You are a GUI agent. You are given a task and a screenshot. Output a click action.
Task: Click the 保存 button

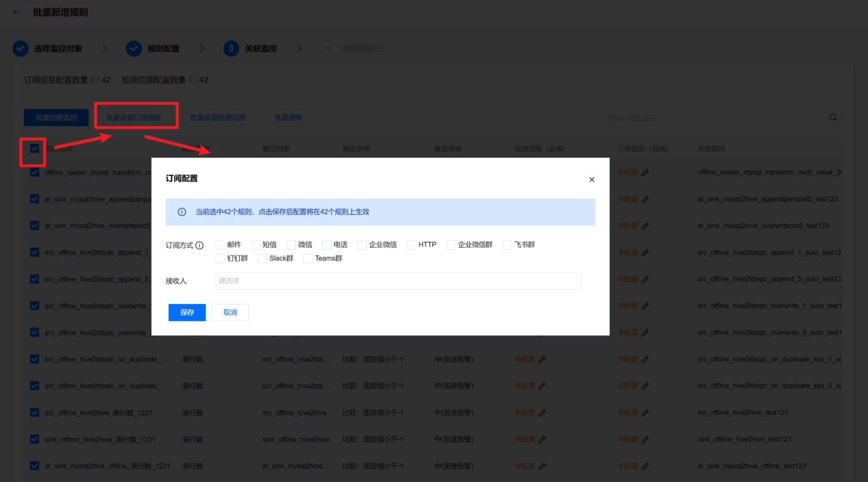click(187, 312)
